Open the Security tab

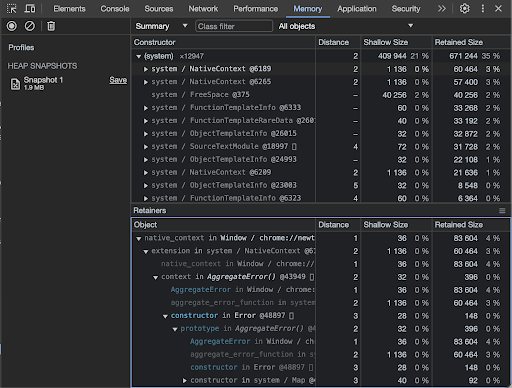pyautogui.click(x=406, y=9)
